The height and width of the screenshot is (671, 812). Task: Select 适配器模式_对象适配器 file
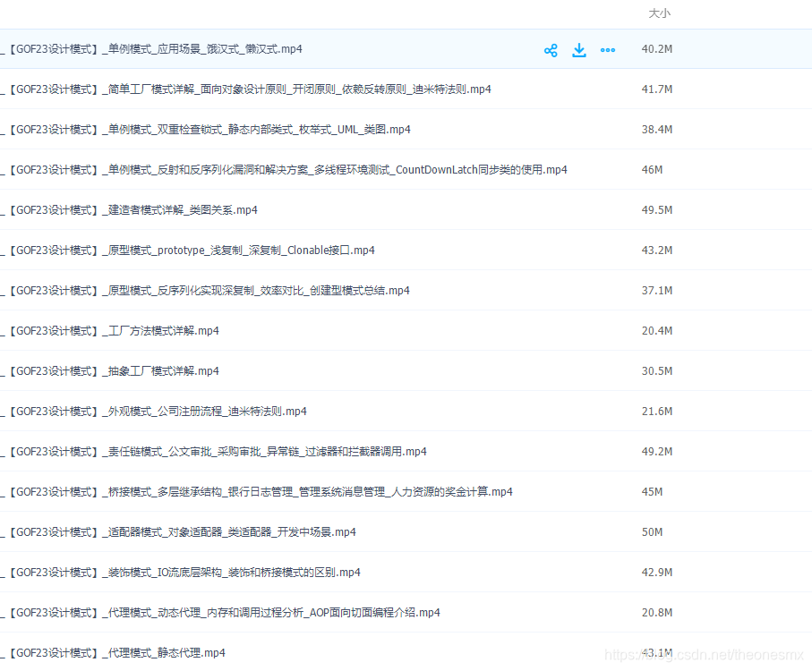click(178, 533)
